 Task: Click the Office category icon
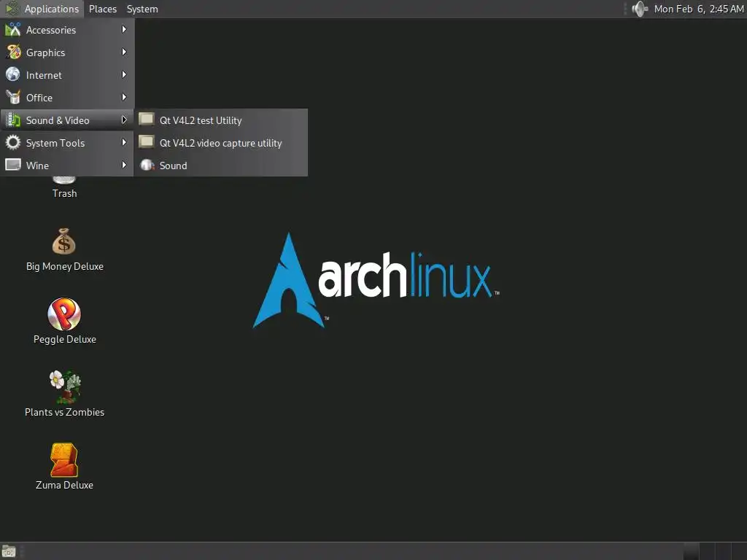click(13, 97)
